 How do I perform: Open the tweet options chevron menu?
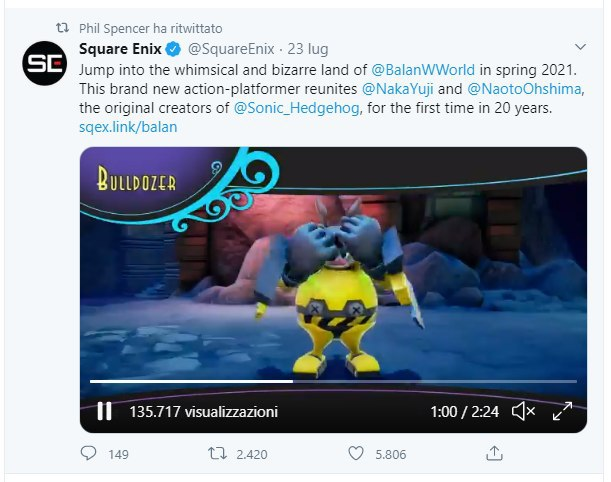click(580, 47)
